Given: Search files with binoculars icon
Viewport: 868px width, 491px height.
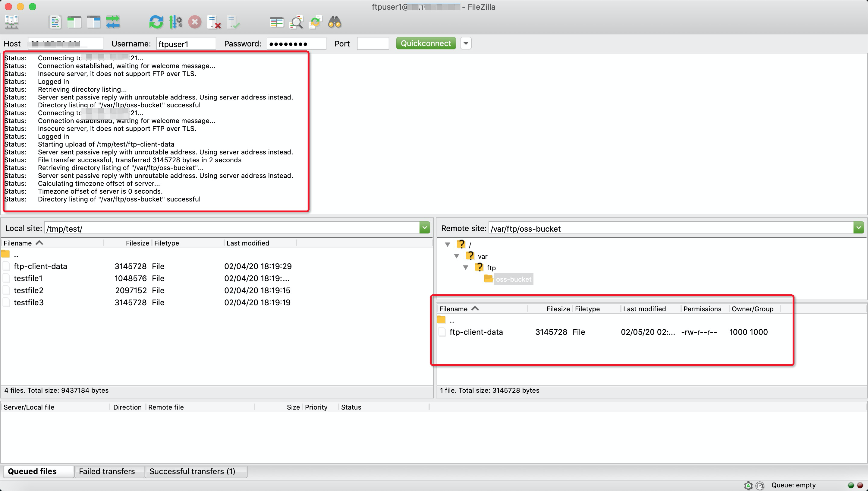Looking at the screenshot, I should (335, 22).
